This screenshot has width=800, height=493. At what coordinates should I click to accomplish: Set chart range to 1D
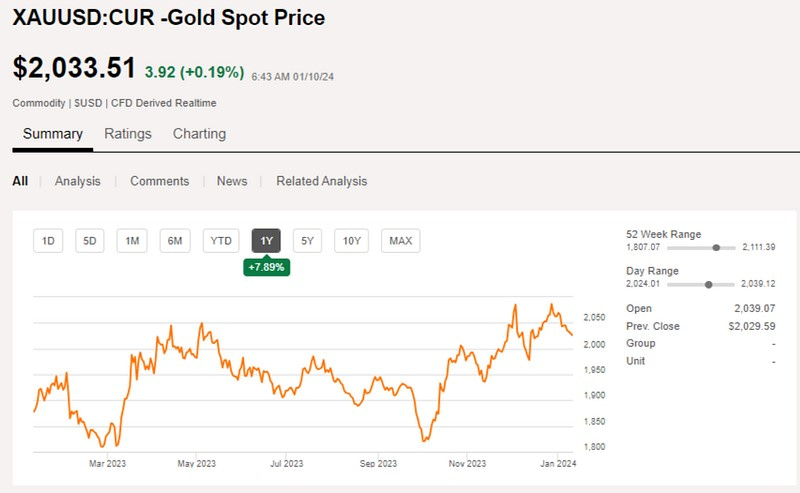[48, 240]
